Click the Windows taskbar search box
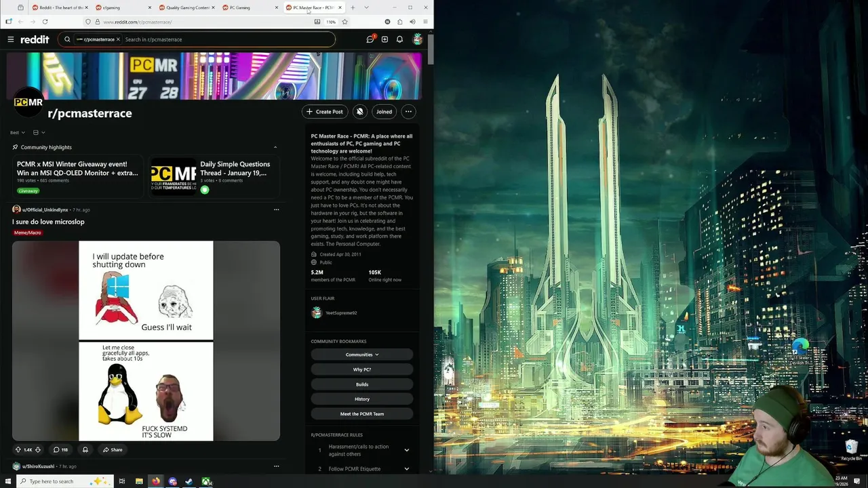Viewport: 868px width, 488px height. (64, 481)
